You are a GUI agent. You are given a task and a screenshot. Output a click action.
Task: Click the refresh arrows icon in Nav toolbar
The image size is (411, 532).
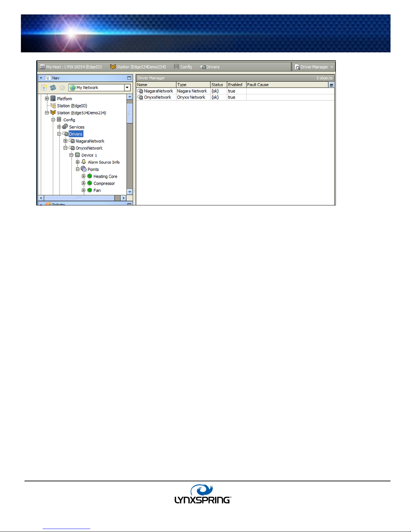(53, 88)
